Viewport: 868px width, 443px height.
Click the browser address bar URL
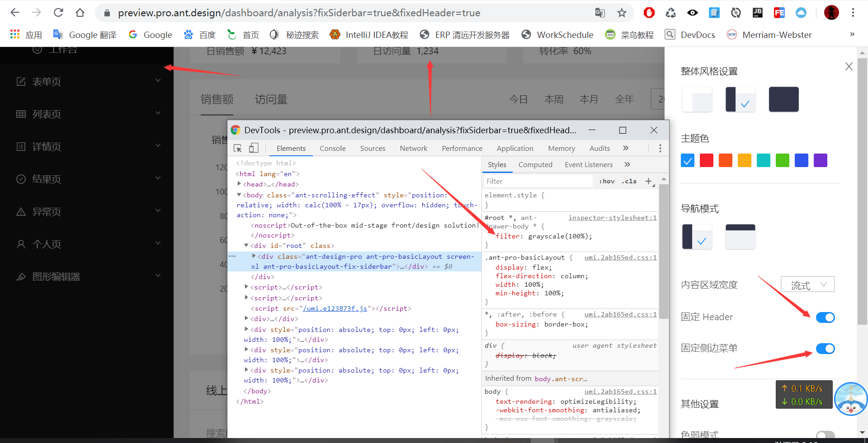coord(299,13)
